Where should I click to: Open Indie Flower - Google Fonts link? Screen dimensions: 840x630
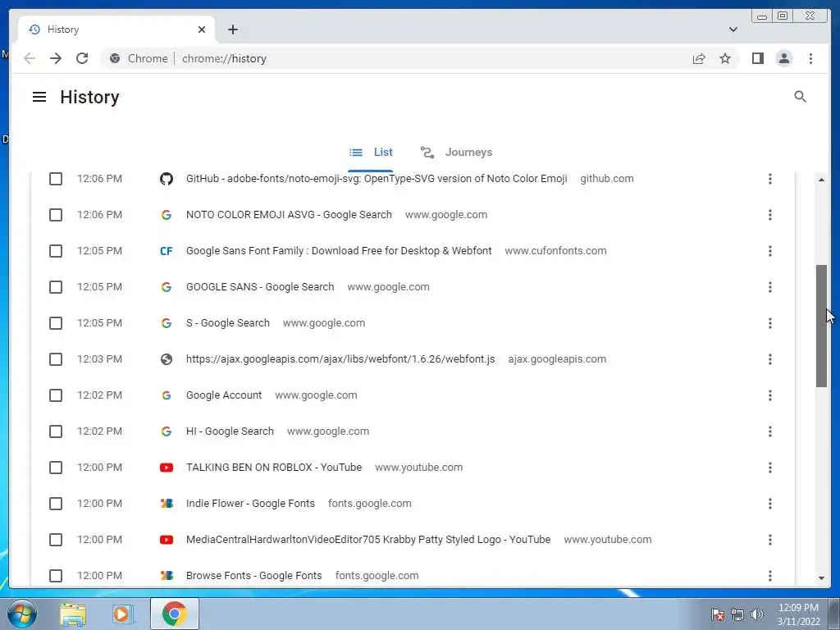[x=250, y=504]
